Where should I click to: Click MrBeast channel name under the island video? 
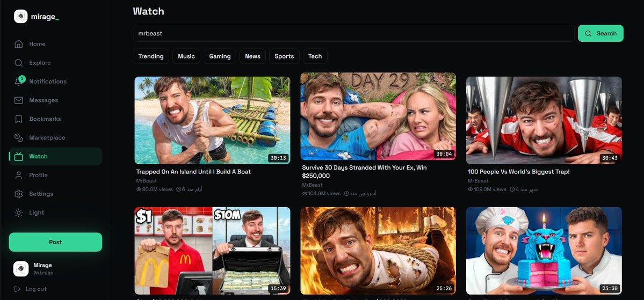point(147,180)
